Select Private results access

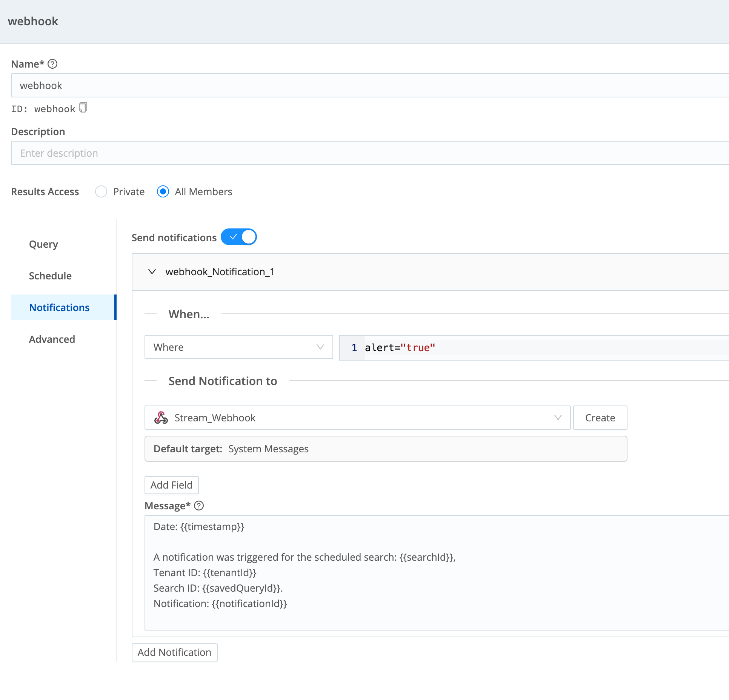[101, 191]
